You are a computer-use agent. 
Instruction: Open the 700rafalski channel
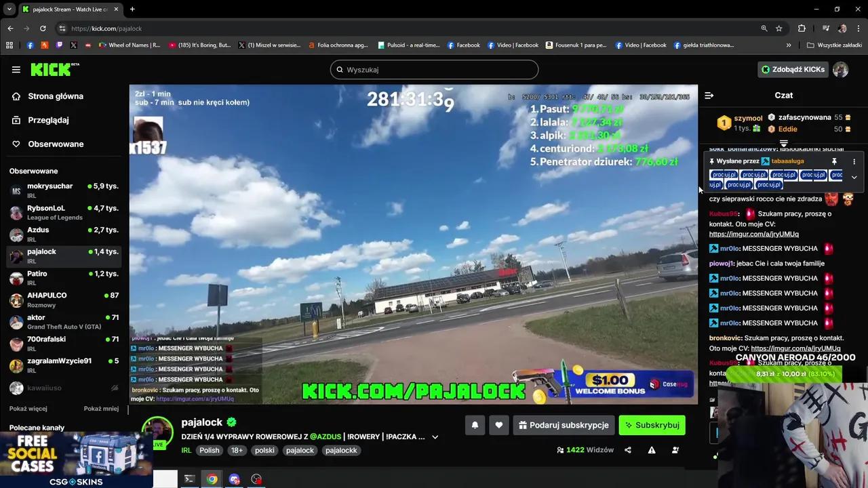[x=64, y=344]
